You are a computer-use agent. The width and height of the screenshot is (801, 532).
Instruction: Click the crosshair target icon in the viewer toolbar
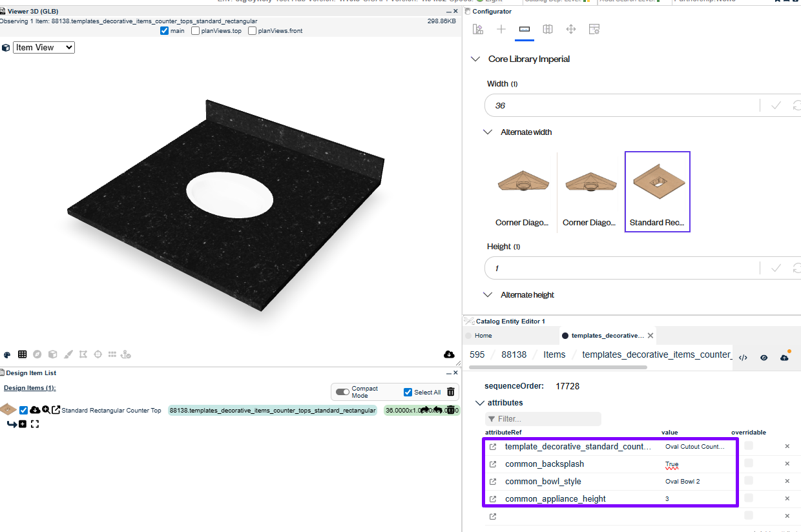click(x=98, y=354)
